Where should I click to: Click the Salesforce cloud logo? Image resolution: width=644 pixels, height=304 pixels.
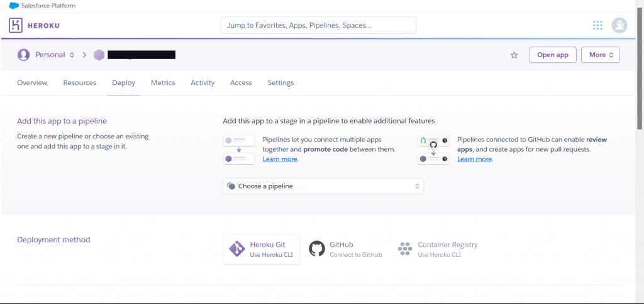(14, 6)
